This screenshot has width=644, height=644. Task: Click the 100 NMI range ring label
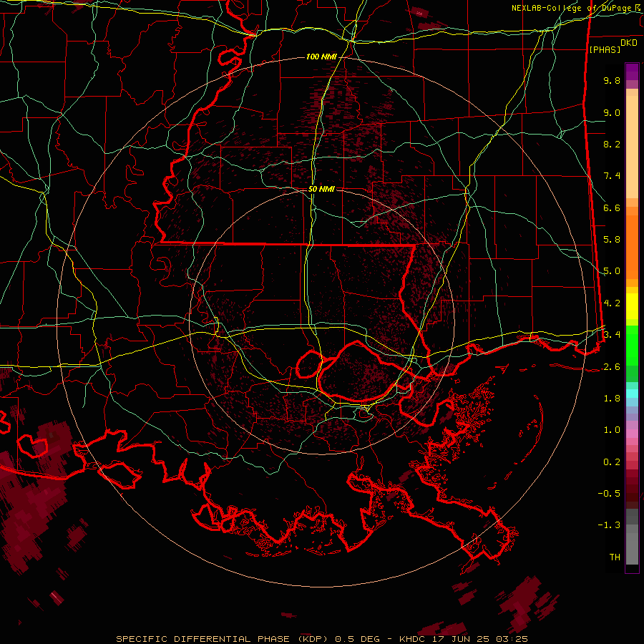[321, 57]
